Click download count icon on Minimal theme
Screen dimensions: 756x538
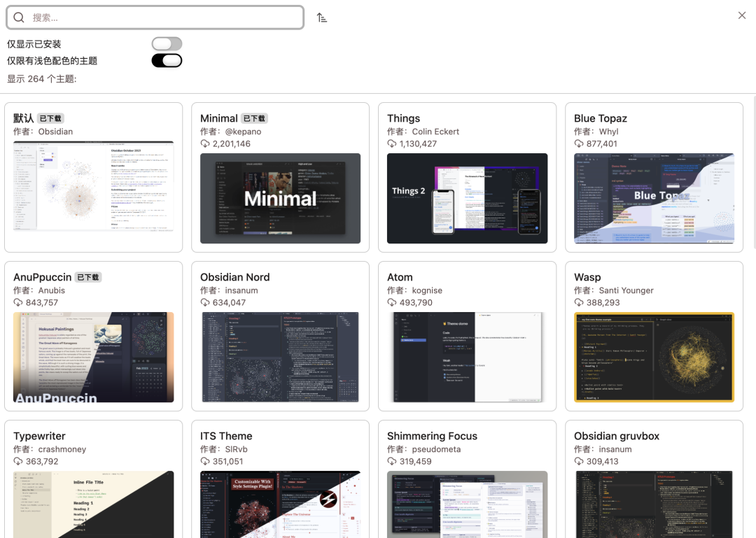tap(205, 143)
